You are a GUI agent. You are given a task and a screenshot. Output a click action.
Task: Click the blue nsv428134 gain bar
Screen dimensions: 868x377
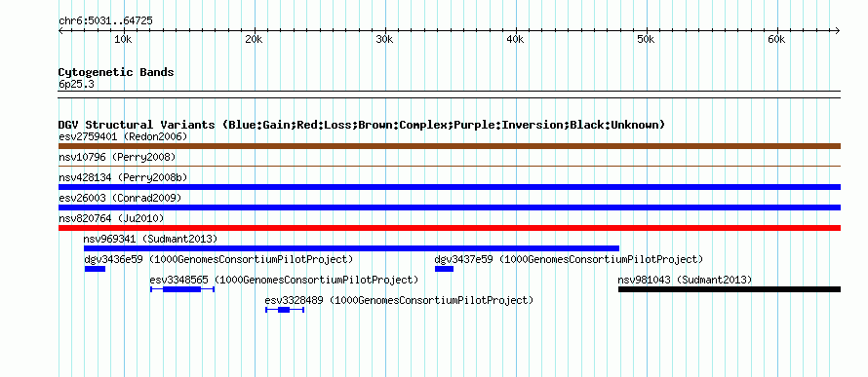[x=450, y=187]
